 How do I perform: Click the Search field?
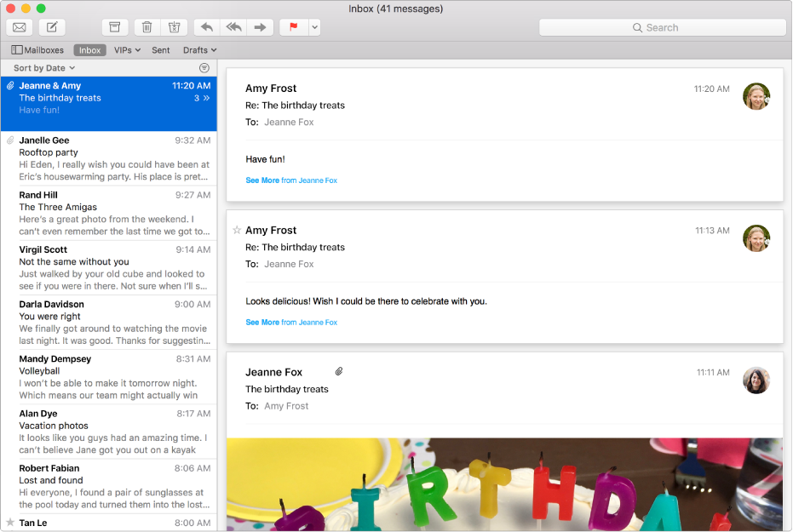tap(663, 27)
